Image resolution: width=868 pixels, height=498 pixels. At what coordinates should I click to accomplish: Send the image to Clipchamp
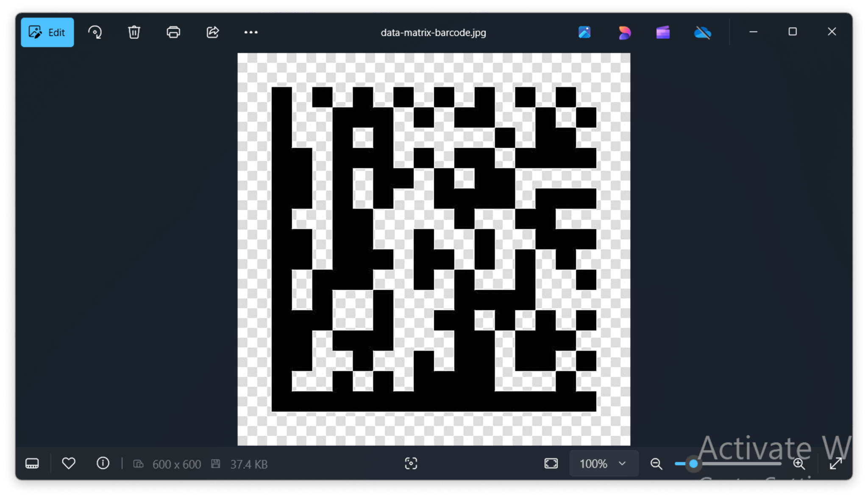(662, 33)
